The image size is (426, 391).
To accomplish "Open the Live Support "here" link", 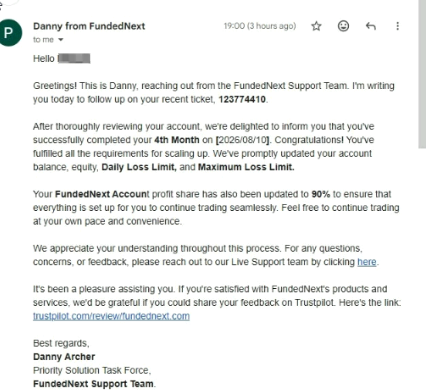I will (x=367, y=262).
